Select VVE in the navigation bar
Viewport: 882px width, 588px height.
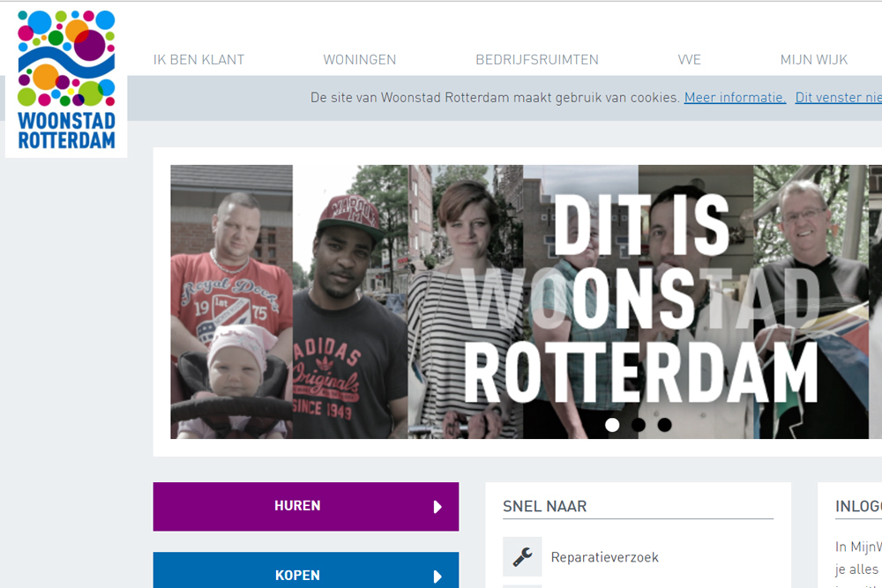[x=689, y=60]
